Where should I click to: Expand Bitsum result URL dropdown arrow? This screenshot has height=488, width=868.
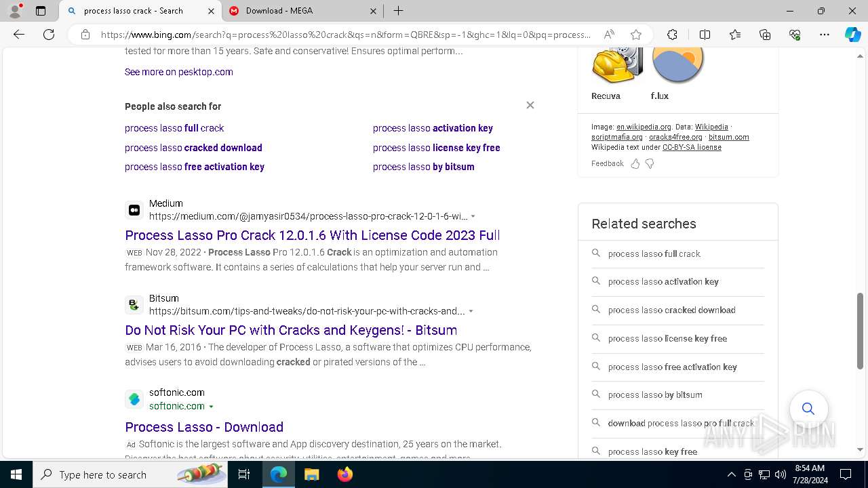471,312
